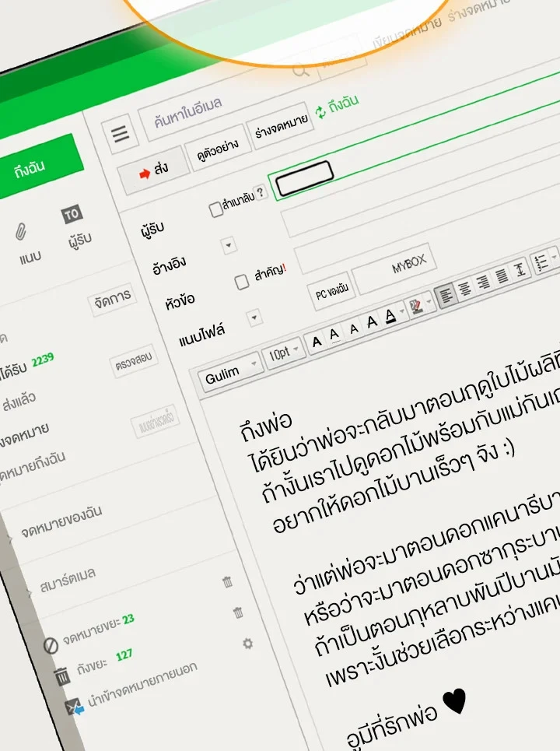Click the paperclip แนบ attachment icon
Viewport: 560px width, 751px height.
coord(22,232)
